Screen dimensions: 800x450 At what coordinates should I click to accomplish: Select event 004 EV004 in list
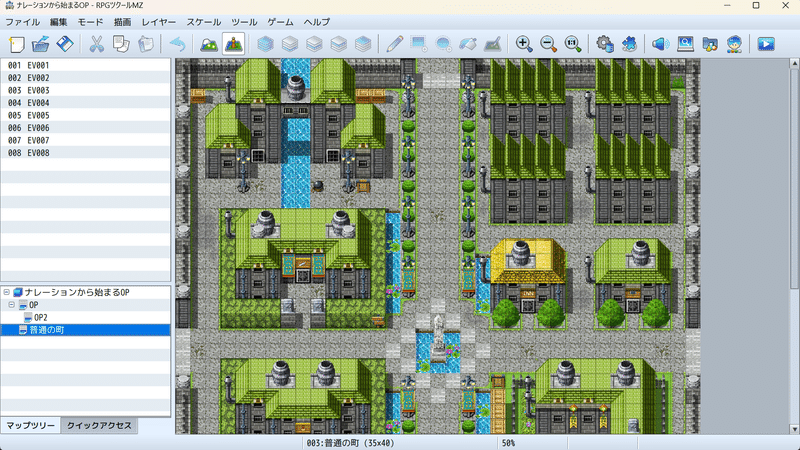(x=86, y=103)
